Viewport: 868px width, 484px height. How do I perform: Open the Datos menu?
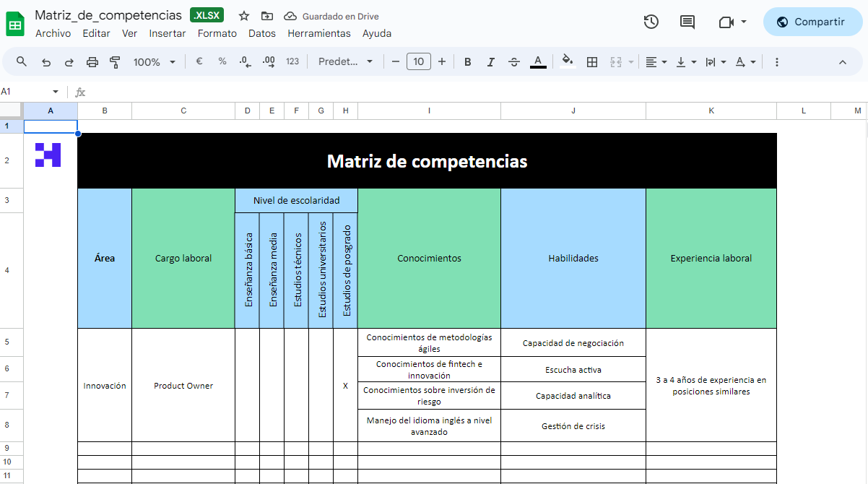(x=262, y=33)
